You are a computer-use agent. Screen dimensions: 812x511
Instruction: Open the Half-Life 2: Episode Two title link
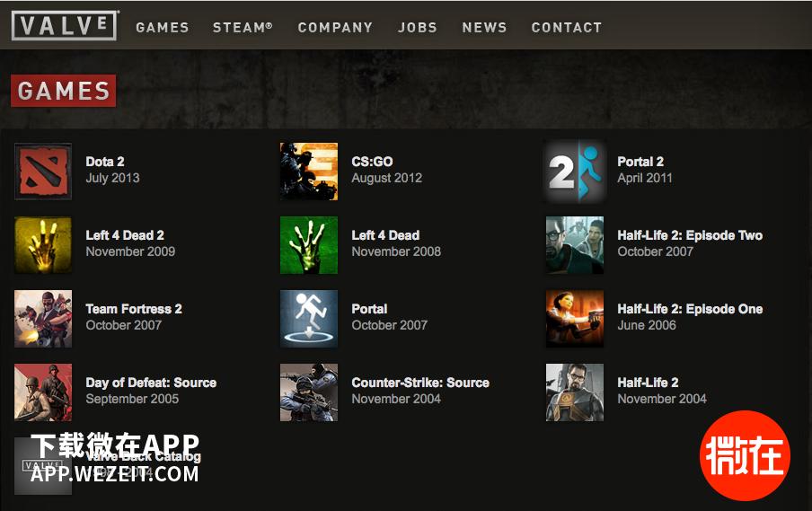pos(690,235)
